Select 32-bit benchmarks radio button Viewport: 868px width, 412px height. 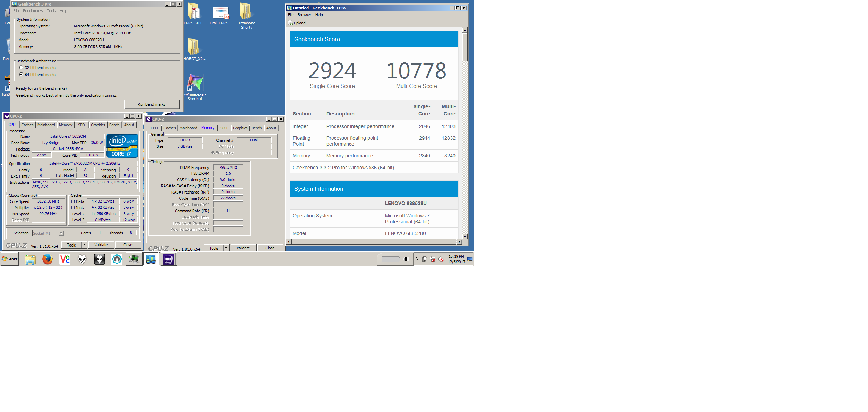(x=21, y=67)
